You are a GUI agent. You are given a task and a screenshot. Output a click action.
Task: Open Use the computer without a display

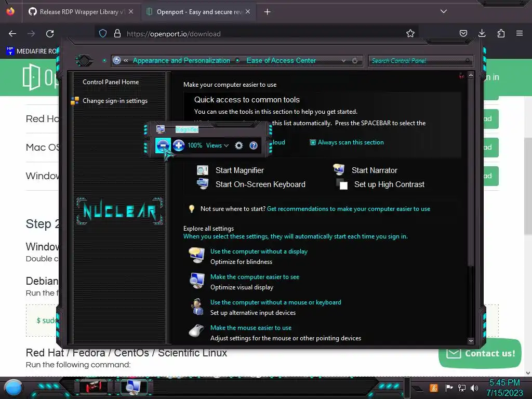coord(259,251)
